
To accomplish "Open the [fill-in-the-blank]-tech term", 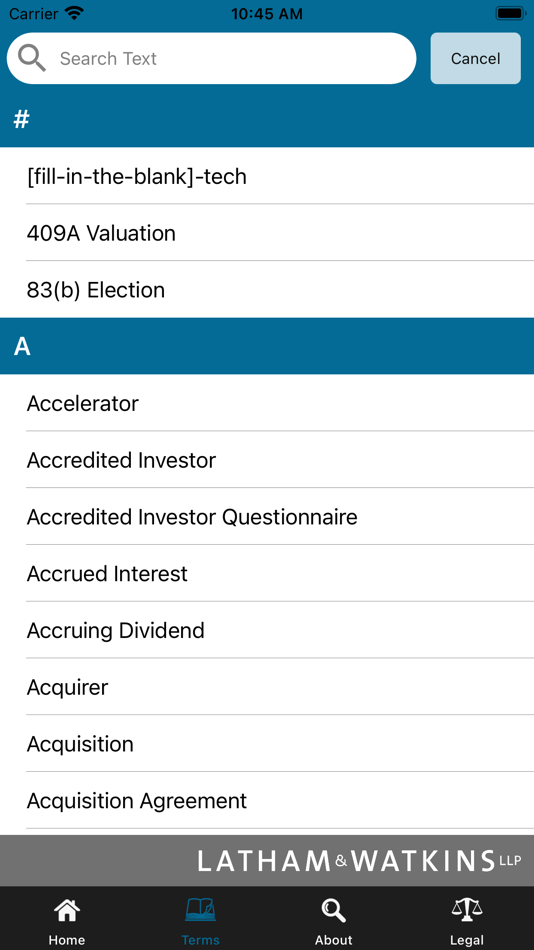I will (267, 176).
